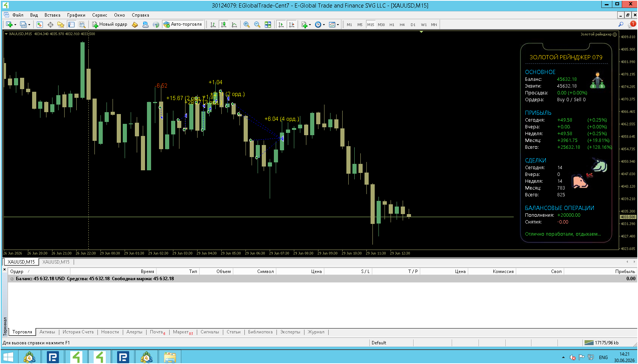Viewport: 638px width, 364px height.
Task: Toggle the Terminal panel icon
Action: (71, 25)
